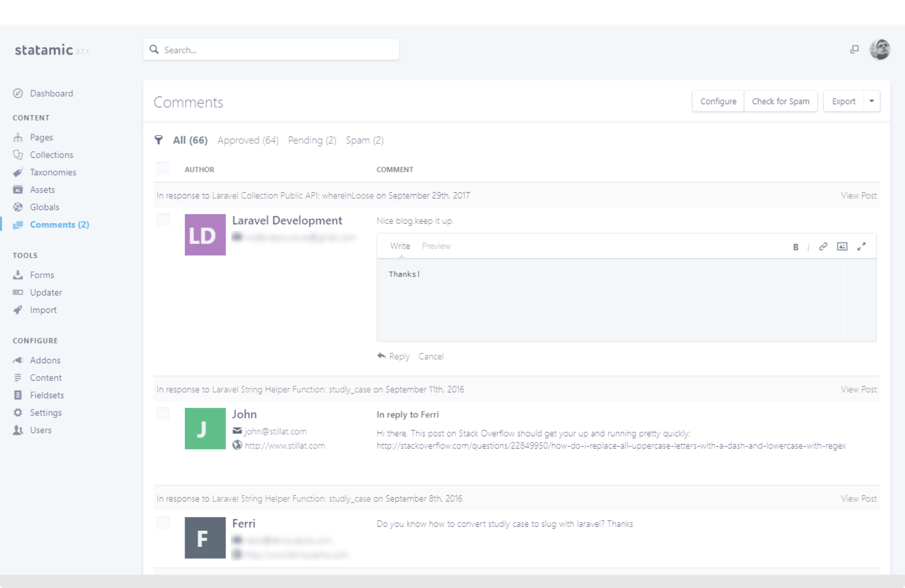Click the bold formatting icon in editor

(795, 247)
